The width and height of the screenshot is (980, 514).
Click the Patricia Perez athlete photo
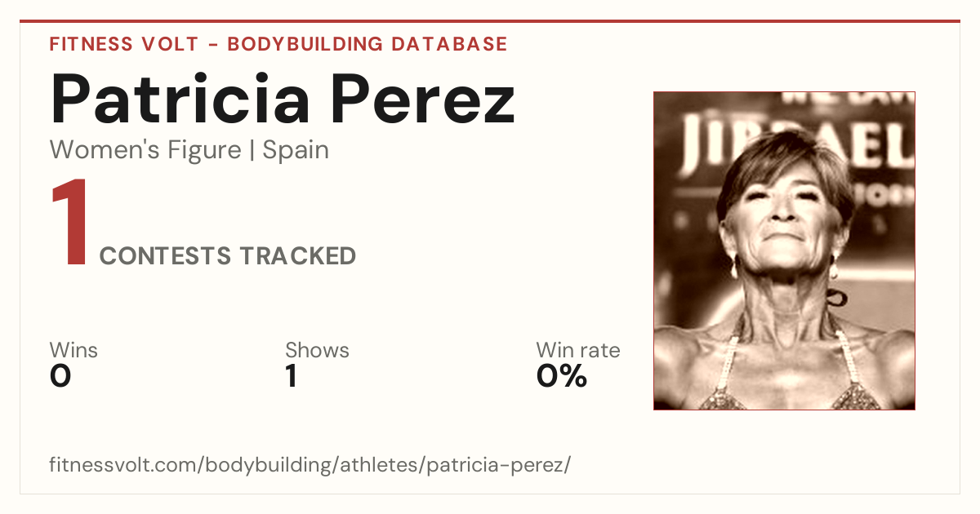[784, 250]
